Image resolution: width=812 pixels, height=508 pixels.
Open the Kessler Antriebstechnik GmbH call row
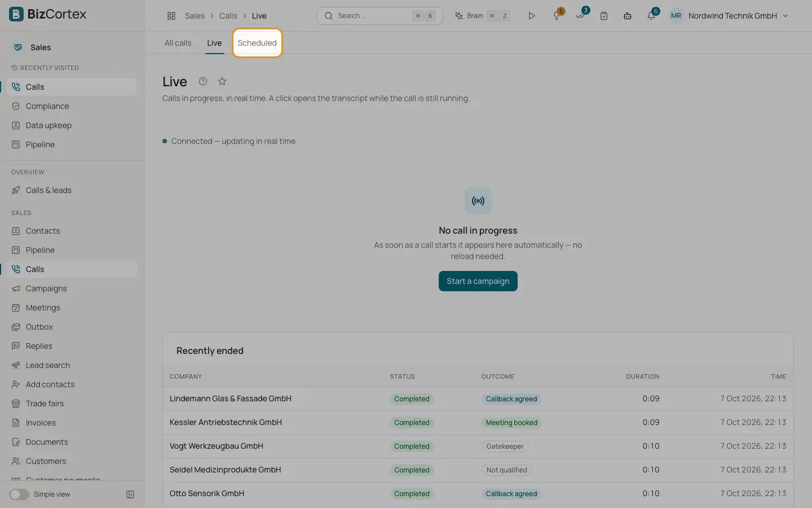[478, 423]
